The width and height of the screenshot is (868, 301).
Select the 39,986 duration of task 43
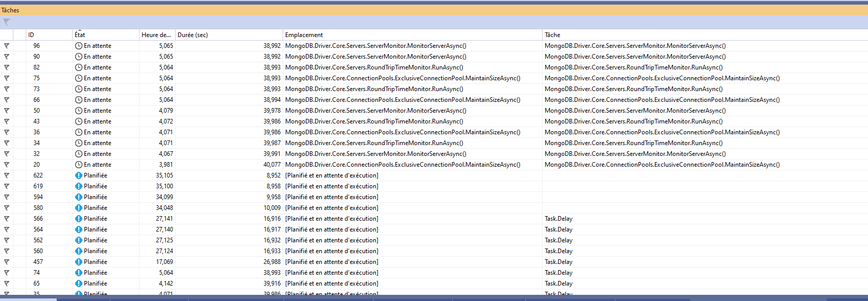click(x=272, y=121)
